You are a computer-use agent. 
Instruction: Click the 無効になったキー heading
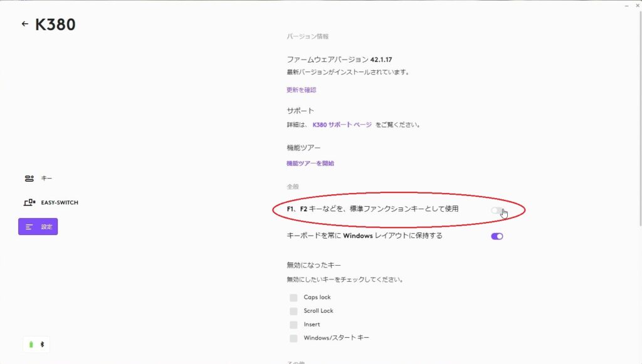[x=313, y=265]
